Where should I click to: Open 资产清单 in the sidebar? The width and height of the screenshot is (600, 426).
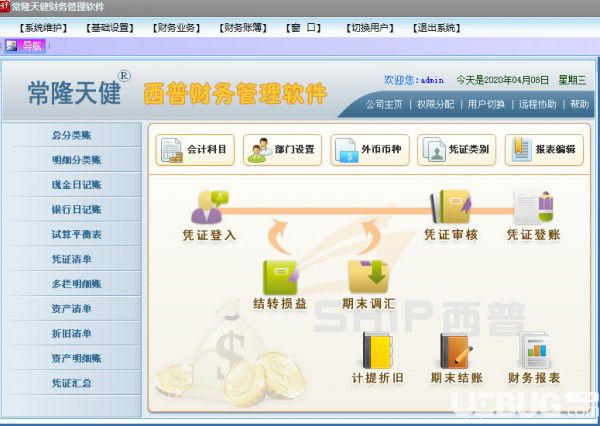tap(72, 308)
